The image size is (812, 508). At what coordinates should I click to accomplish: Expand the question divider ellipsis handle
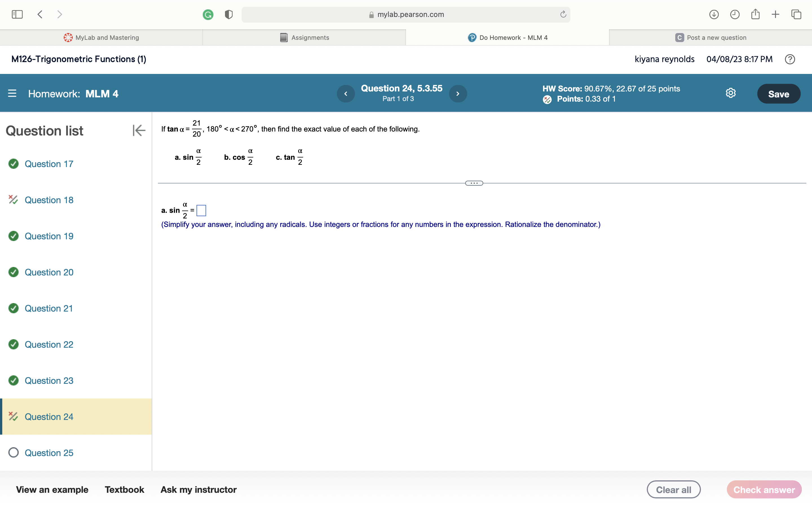[x=474, y=183]
